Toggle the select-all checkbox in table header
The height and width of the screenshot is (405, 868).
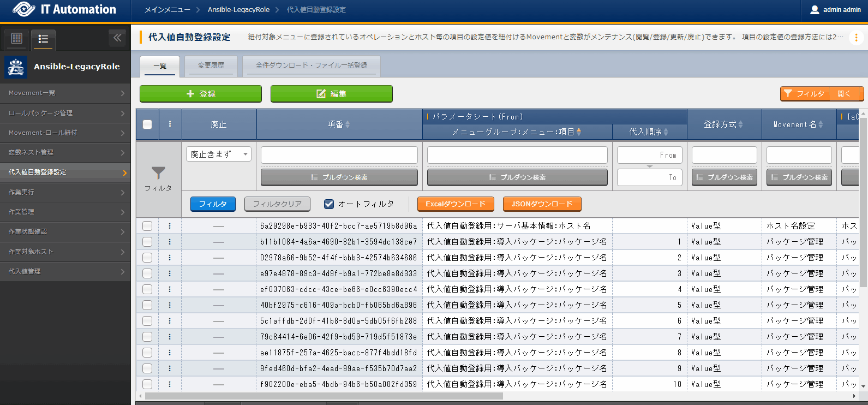point(147,124)
